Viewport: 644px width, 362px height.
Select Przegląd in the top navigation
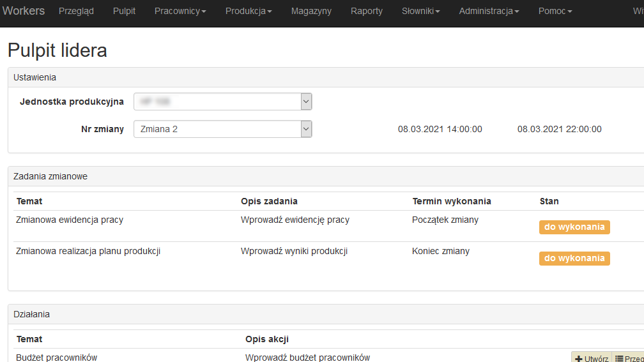coord(76,11)
